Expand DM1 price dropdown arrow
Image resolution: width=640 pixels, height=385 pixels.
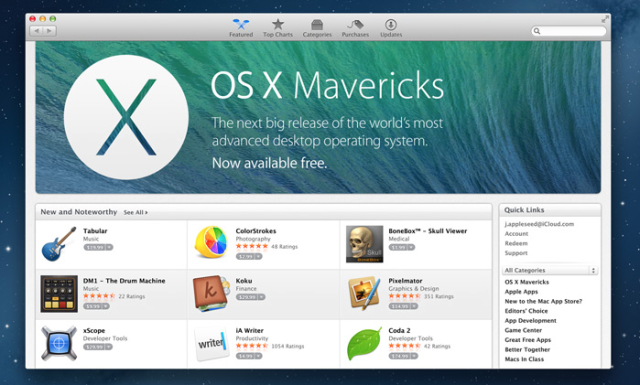tap(106, 306)
